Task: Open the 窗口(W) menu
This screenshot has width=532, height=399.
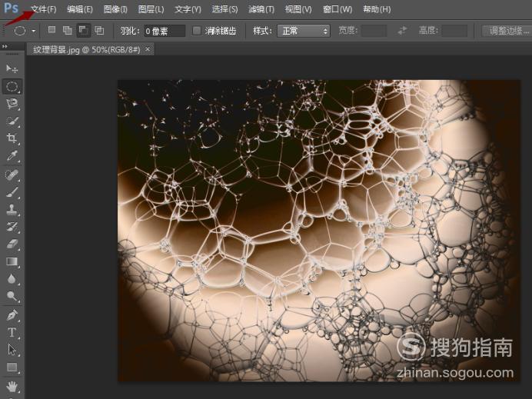Action: point(337,9)
